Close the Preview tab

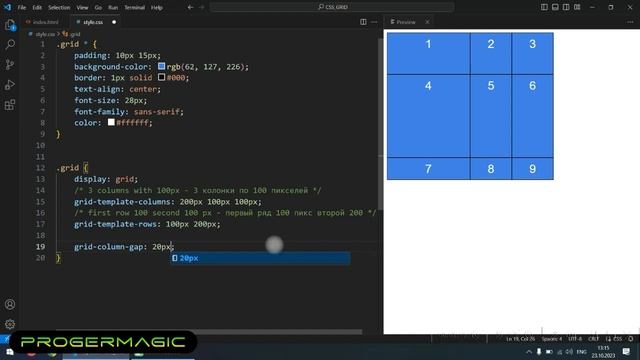pyautogui.click(x=427, y=22)
